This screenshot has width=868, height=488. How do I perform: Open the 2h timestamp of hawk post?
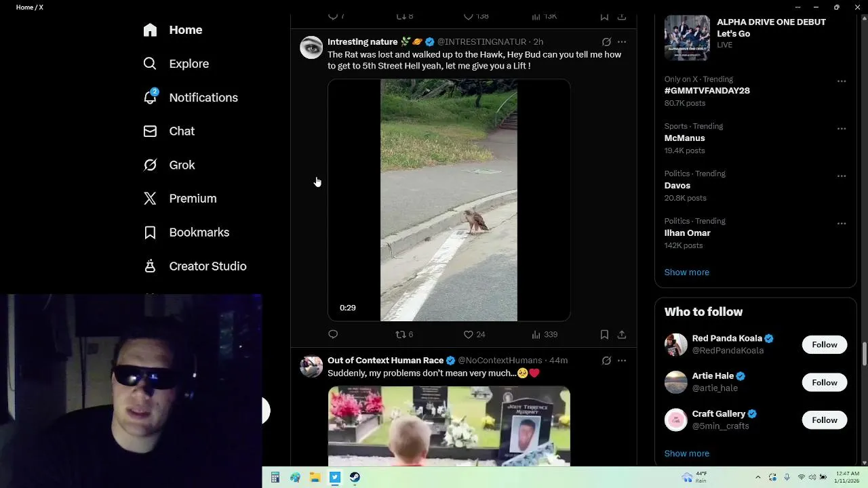point(538,42)
